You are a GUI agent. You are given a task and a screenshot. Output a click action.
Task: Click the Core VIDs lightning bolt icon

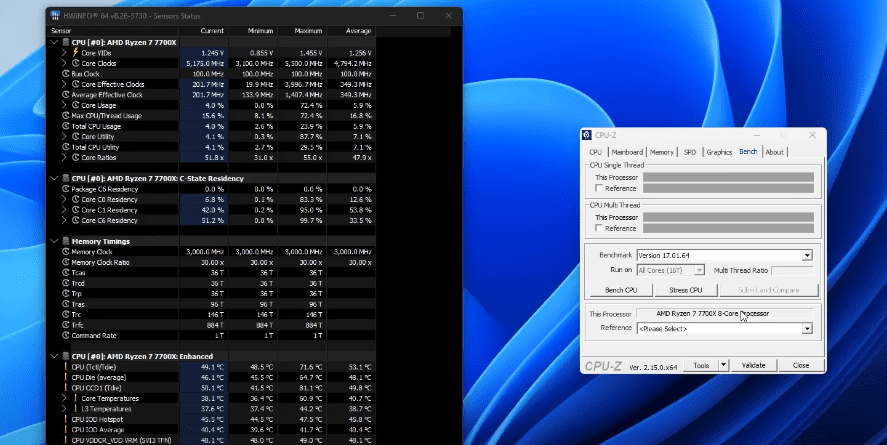coord(75,52)
